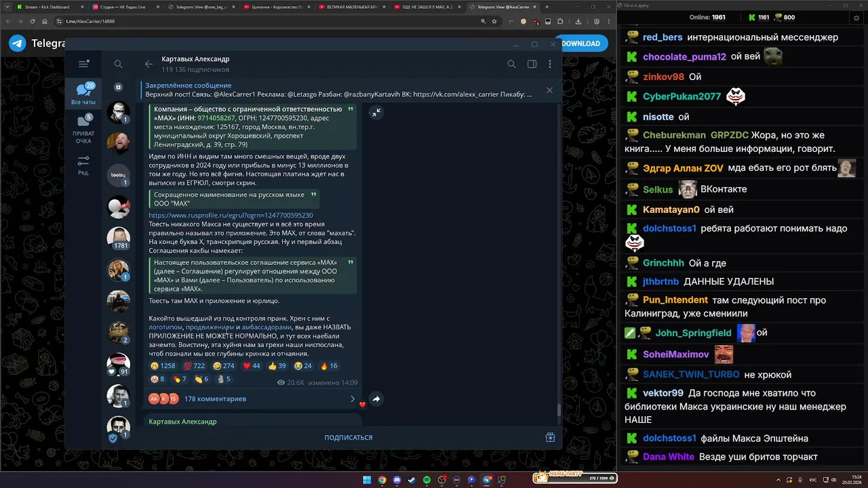Open Discord from the taskbar
This screenshot has width=868, height=488.
pos(397,480)
